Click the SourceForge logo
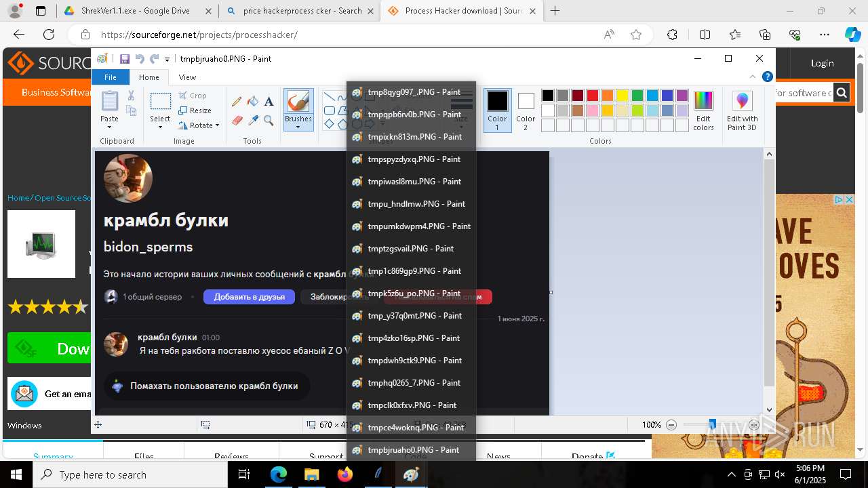The height and width of the screenshot is (488, 868). (49, 64)
